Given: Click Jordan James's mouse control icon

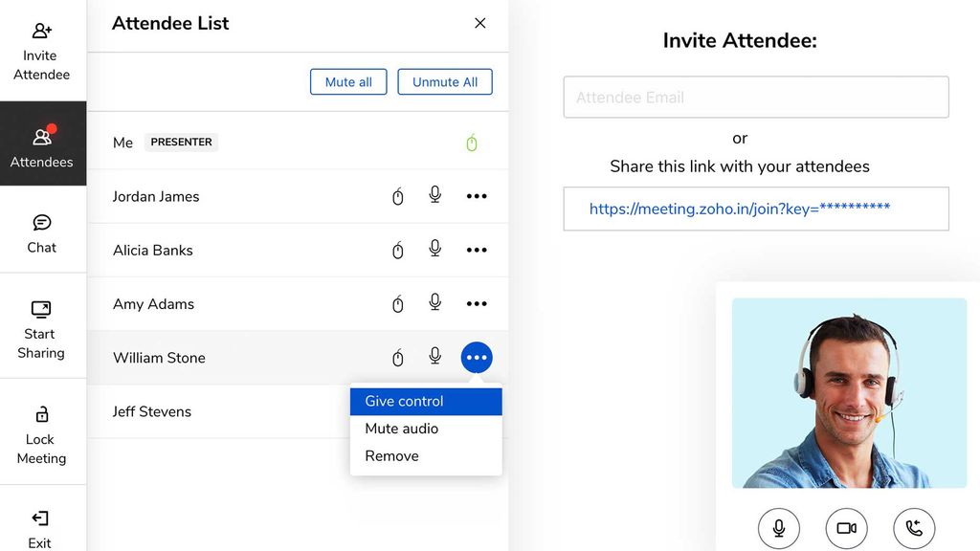Looking at the screenshot, I should [x=398, y=196].
